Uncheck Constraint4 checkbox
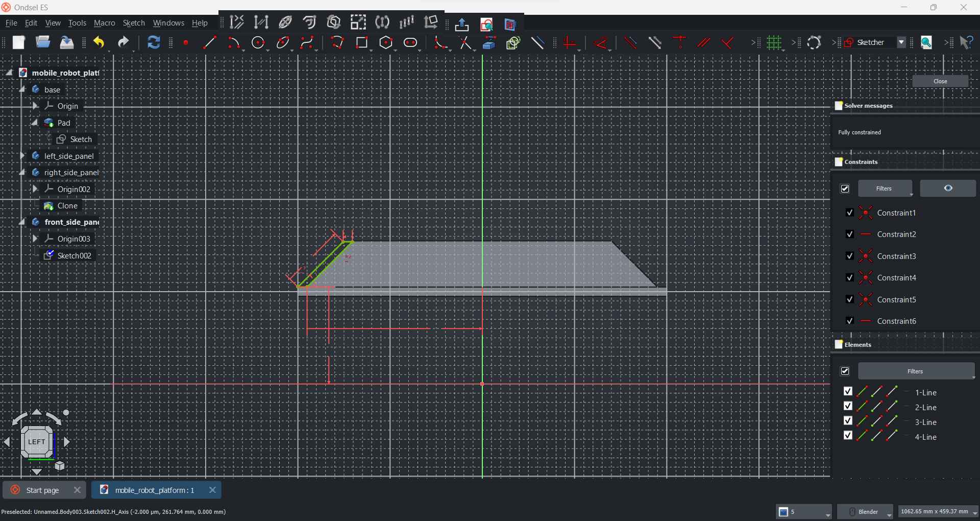The height and width of the screenshot is (521, 980). coord(850,277)
